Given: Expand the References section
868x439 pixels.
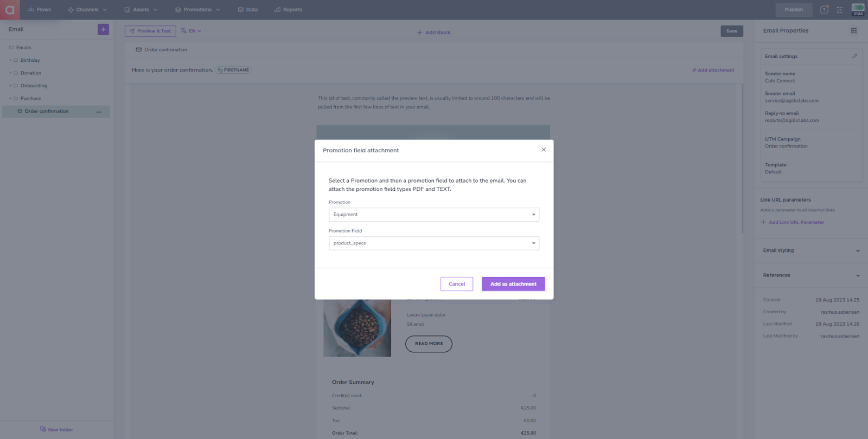Looking at the screenshot, I should pos(811,275).
